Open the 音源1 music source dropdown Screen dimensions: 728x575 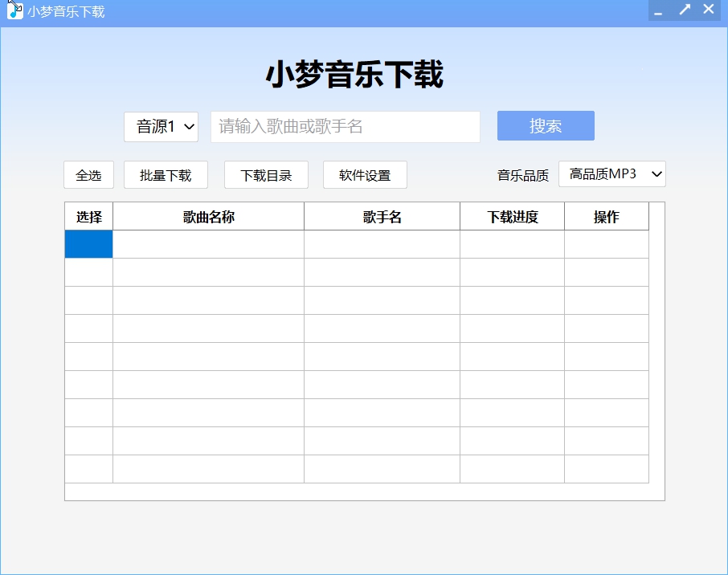[x=161, y=125]
